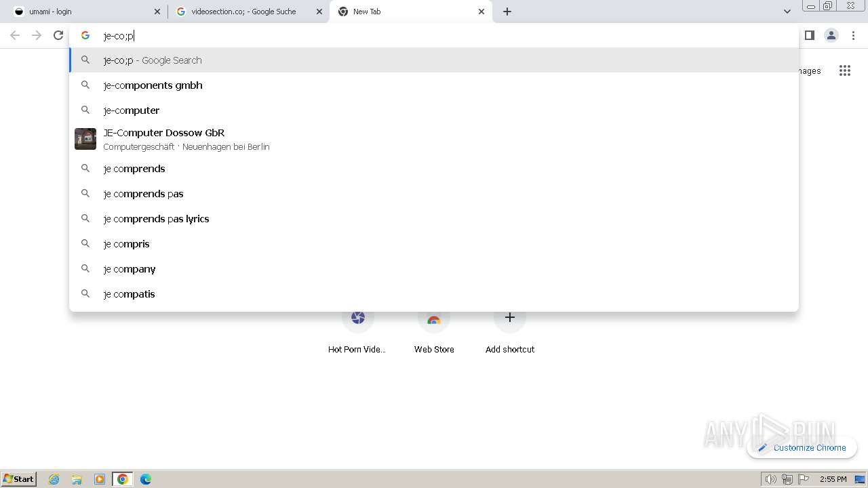Open the network status tray icon

(x=787, y=479)
